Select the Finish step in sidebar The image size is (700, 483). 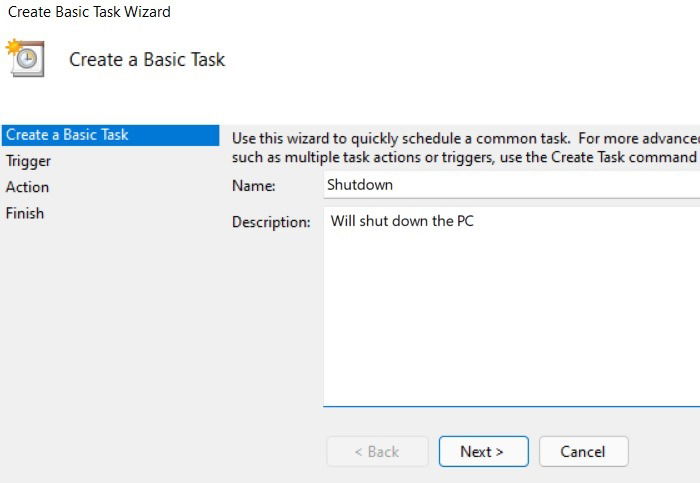pos(25,213)
